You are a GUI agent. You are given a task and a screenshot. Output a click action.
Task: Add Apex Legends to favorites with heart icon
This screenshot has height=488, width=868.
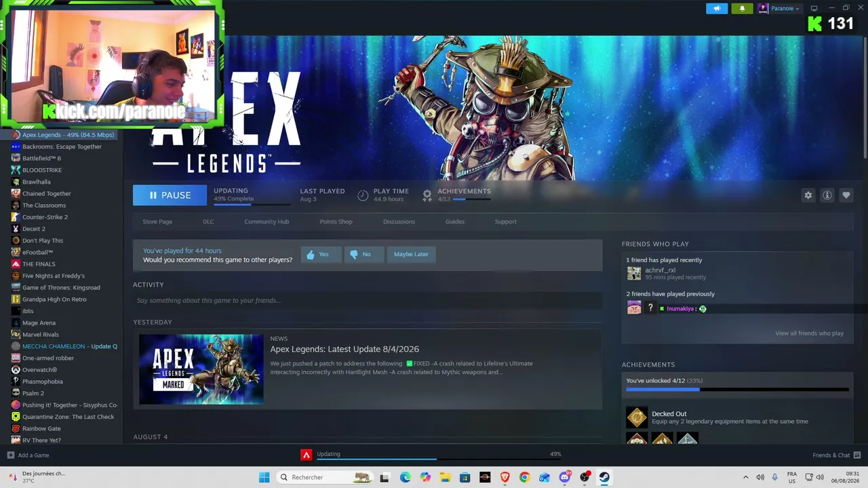click(x=846, y=195)
